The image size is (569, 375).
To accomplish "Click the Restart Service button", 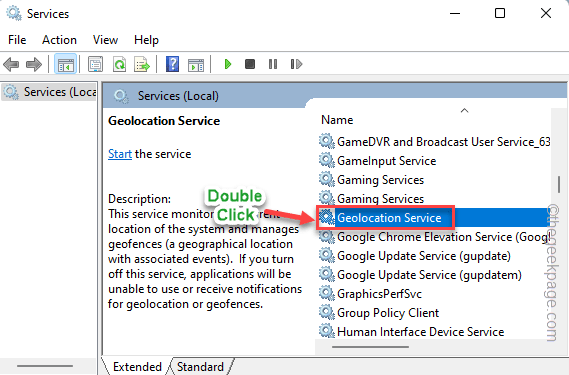I will tap(296, 64).
